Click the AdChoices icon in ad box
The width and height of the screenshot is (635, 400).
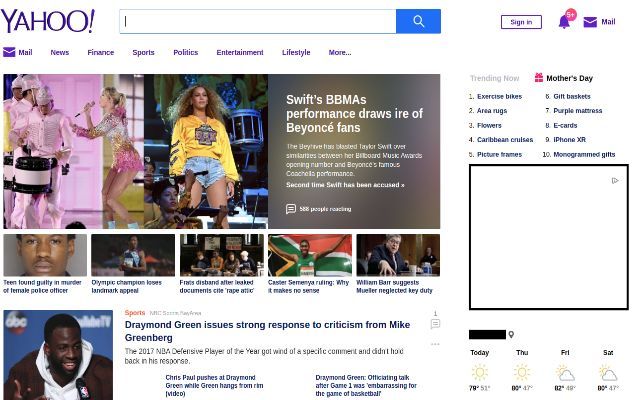coord(615,181)
